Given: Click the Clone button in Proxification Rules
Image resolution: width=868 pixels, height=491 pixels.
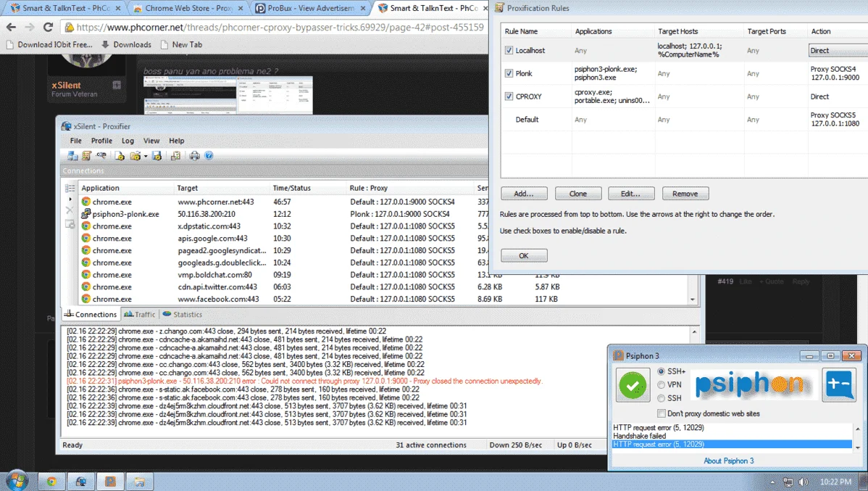Looking at the screenshot, I should (x=578, y=194).
